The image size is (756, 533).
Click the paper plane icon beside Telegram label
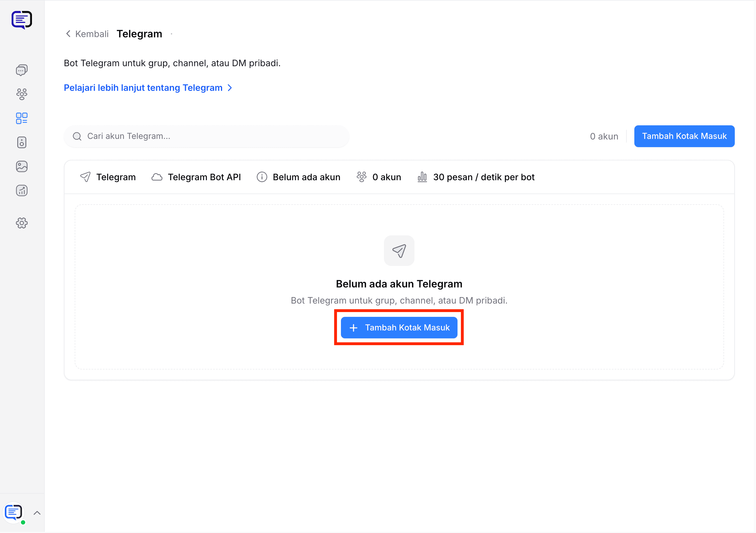coord(85,177)
